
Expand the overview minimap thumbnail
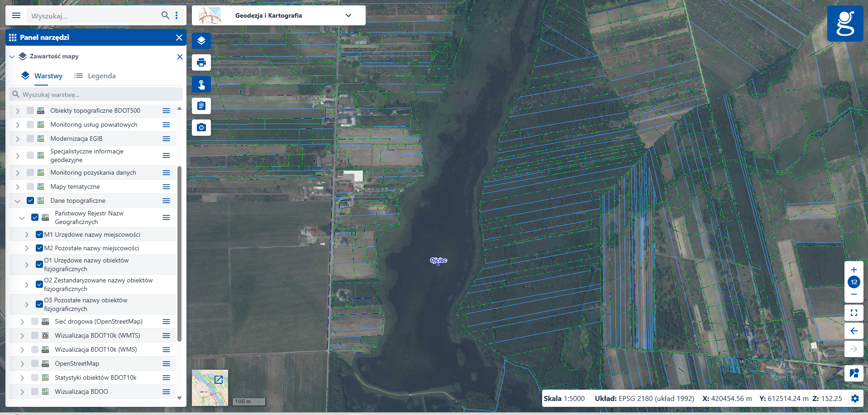(x=219, y=380)
